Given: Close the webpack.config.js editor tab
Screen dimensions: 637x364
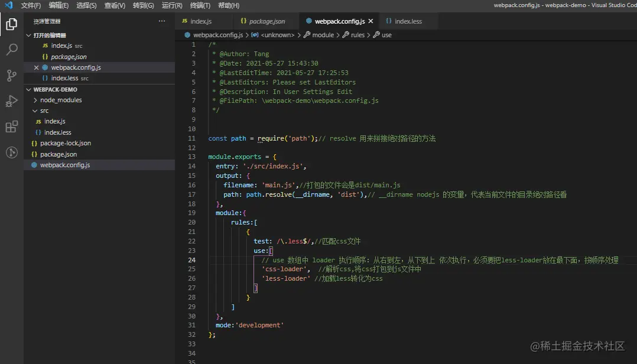Looking at the screenshot, I should 370,21.
